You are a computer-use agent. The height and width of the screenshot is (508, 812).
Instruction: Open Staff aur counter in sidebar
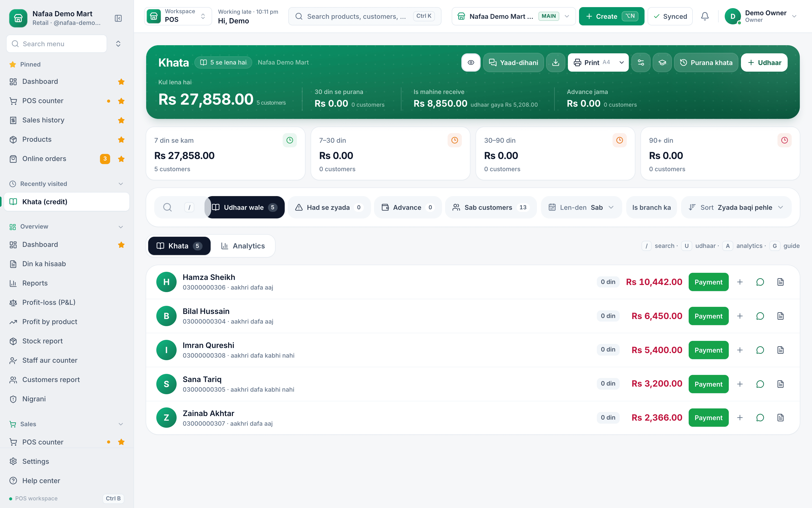click(x=66, y=360)
